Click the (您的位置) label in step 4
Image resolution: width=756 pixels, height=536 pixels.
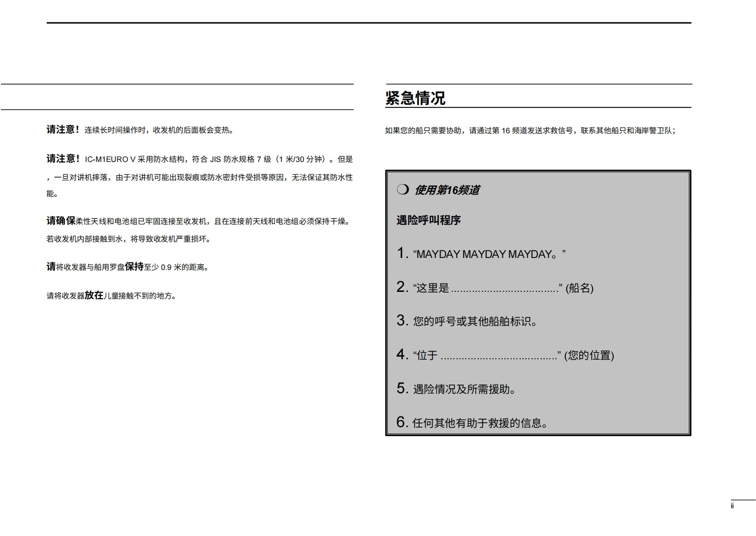[x=589, y=355]
